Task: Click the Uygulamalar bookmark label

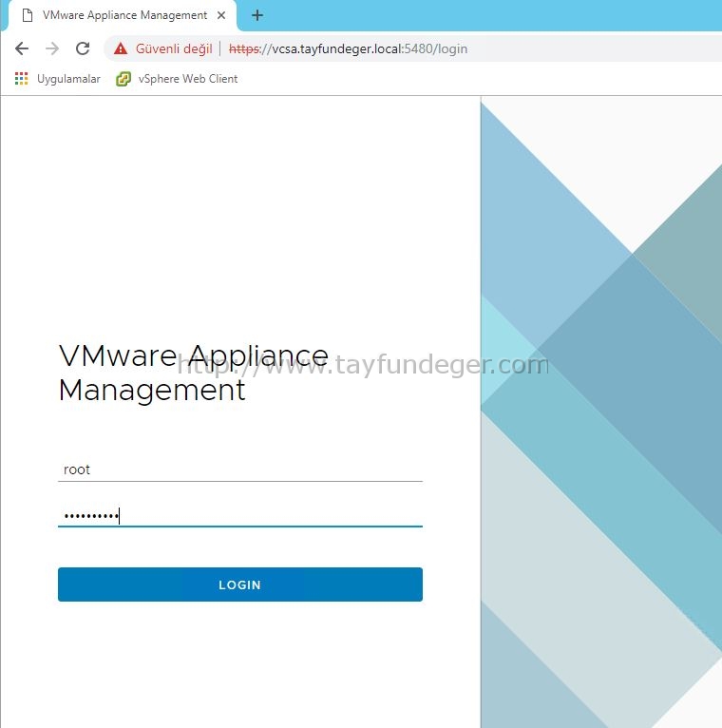Action: 68,79
